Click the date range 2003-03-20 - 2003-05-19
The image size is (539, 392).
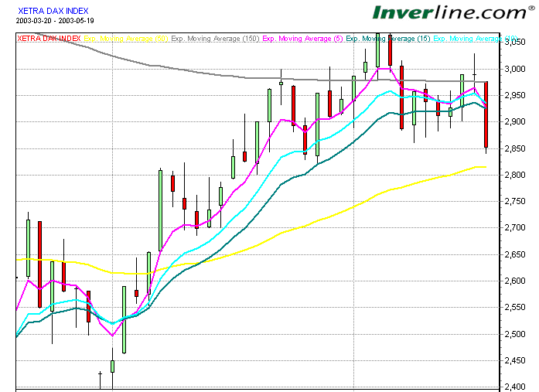[55, 21]
